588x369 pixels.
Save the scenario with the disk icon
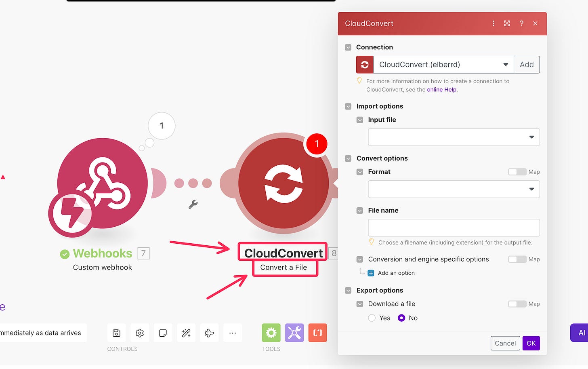(x=116, y=333)
